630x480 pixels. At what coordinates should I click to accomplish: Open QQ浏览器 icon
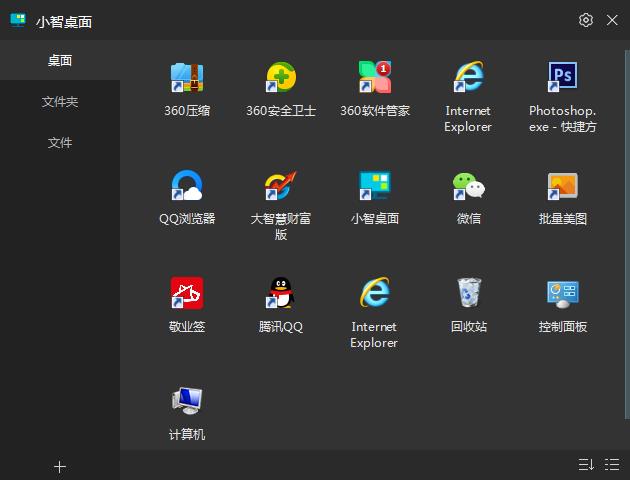(x=187, y=186)
